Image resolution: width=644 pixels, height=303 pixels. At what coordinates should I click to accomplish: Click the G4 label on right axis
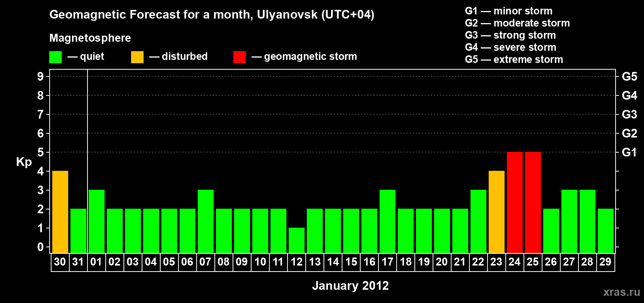pyautogui.click(x=629, y=95)
